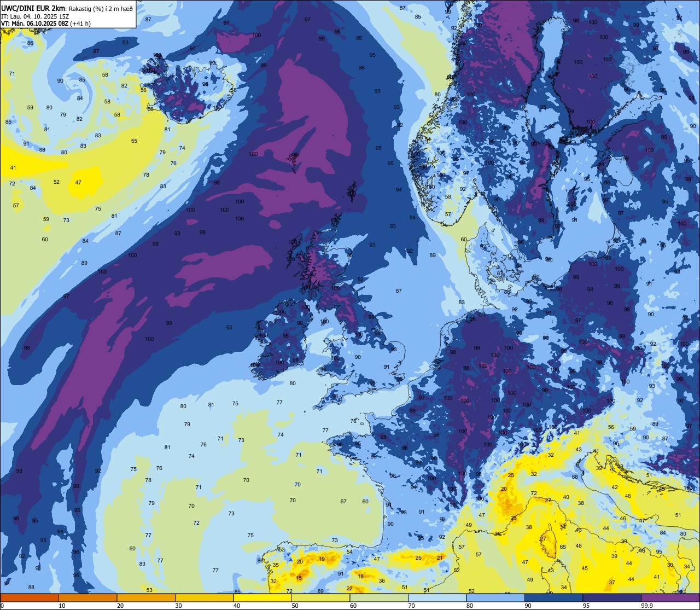700x610 pixels.
Task: Click the '15' humidity value over northwest Spain
Action: click(x=299, y=578)
